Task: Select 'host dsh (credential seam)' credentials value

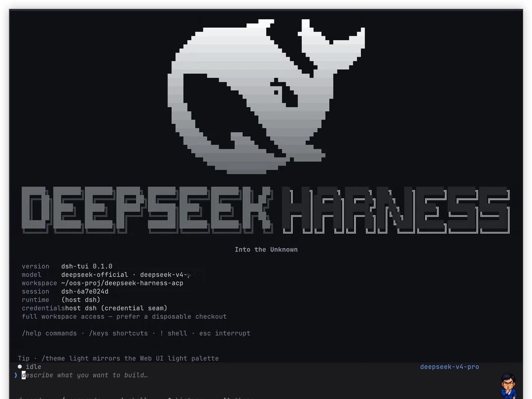Action: pos(116,308)
